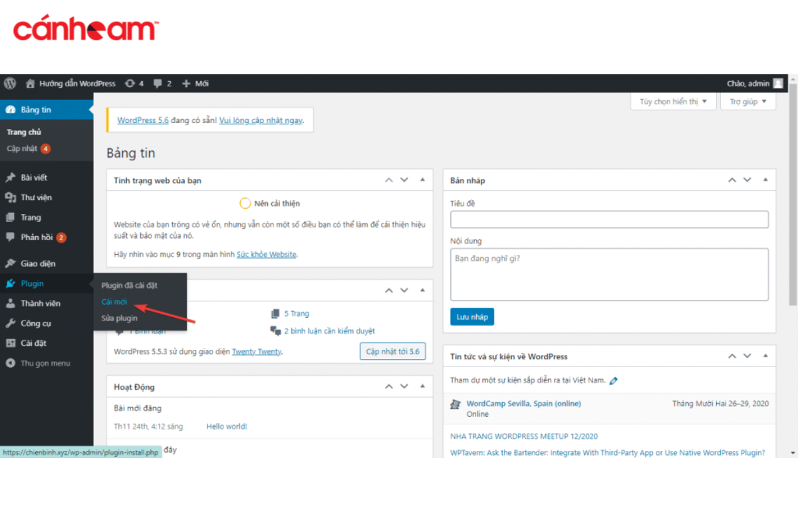Move the Tình trạng web của bạn widget down
Image resolution: width=798 pixels, height=532 pixels.
(x=404, y=180)
